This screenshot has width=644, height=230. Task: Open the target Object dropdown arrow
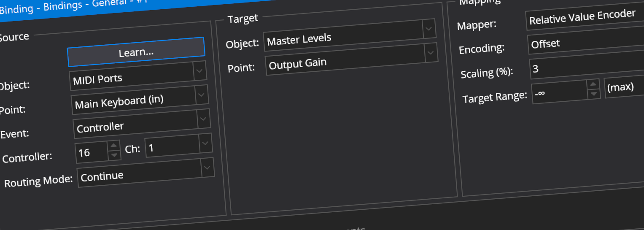click(428, 29)
